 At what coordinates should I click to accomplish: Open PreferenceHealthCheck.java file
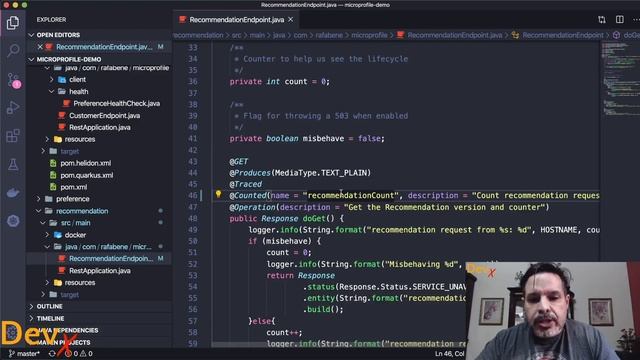point(116,103)
